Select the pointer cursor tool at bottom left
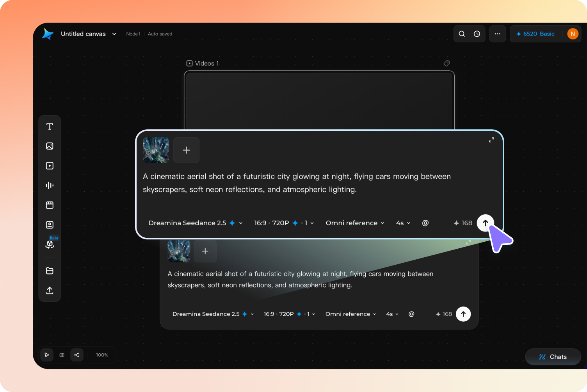Screen dimensions: 587x392 click(x=47, y=355)
